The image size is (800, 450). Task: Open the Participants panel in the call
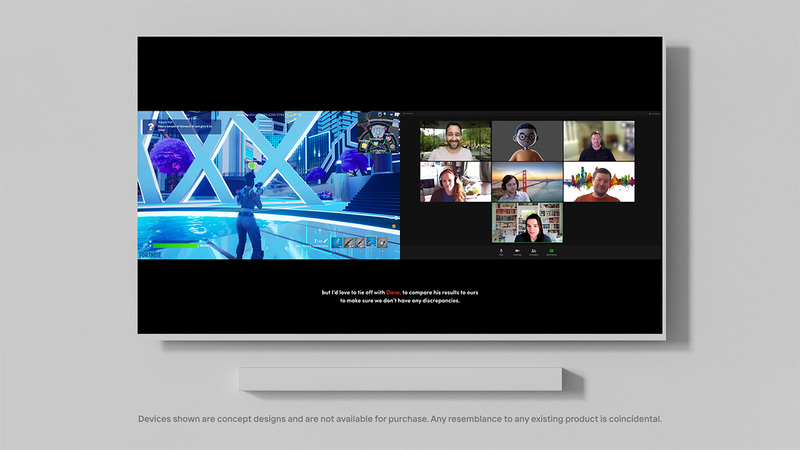534,252
